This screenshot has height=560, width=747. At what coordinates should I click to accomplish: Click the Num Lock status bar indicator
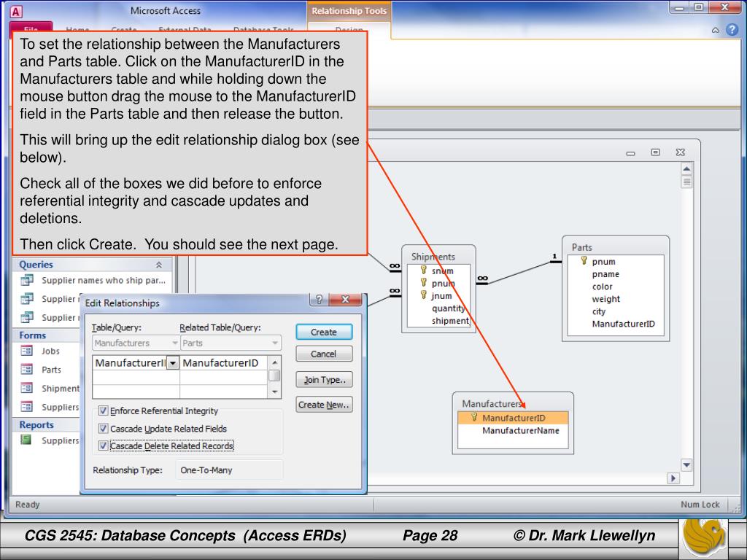700,505
